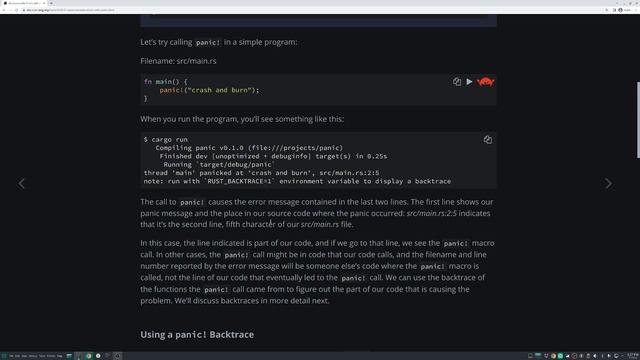
Task: Open the white circular app in taskbar
Action: [98, 356]
